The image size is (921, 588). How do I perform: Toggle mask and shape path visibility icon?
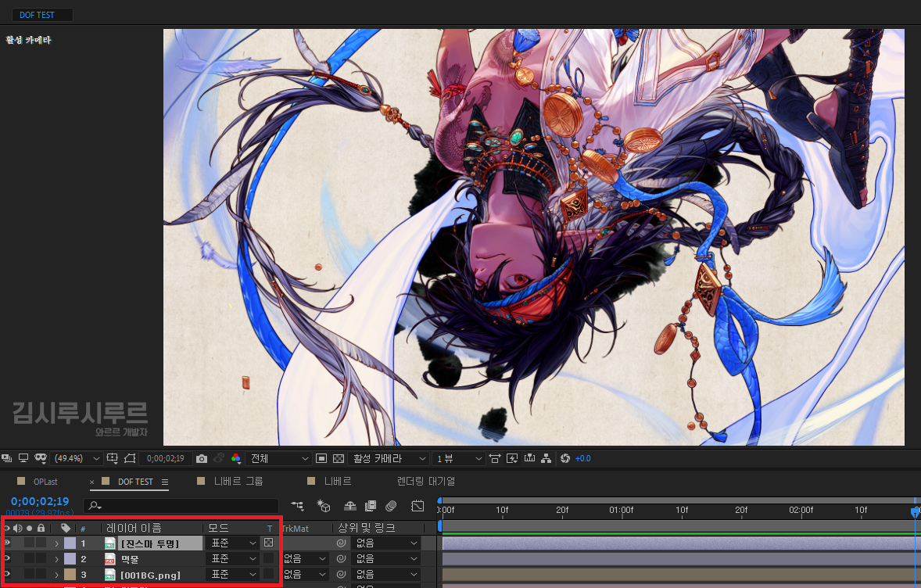click(x=130, y=458)
